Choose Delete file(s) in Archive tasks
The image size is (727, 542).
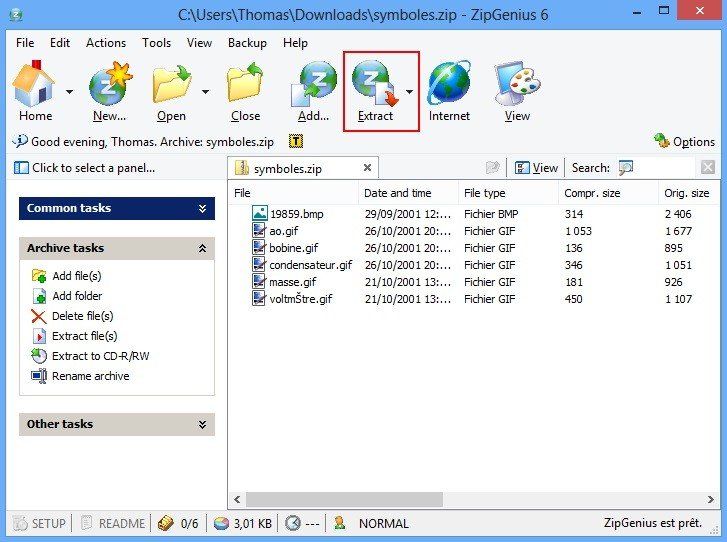click(72, 316)
